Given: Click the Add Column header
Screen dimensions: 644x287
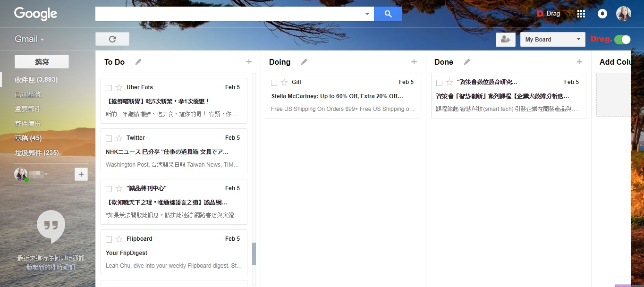Looking at the screenshot, I should [x=615, y=62].
